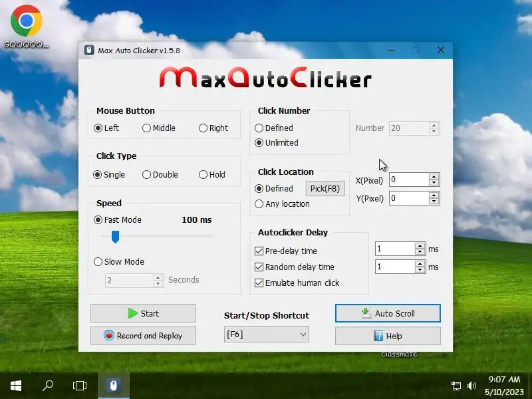Viewport: 532px width, 399px height.
Task: Increase pre-delay time ms value
Action: pyautogui.click(x=420, y=246)
